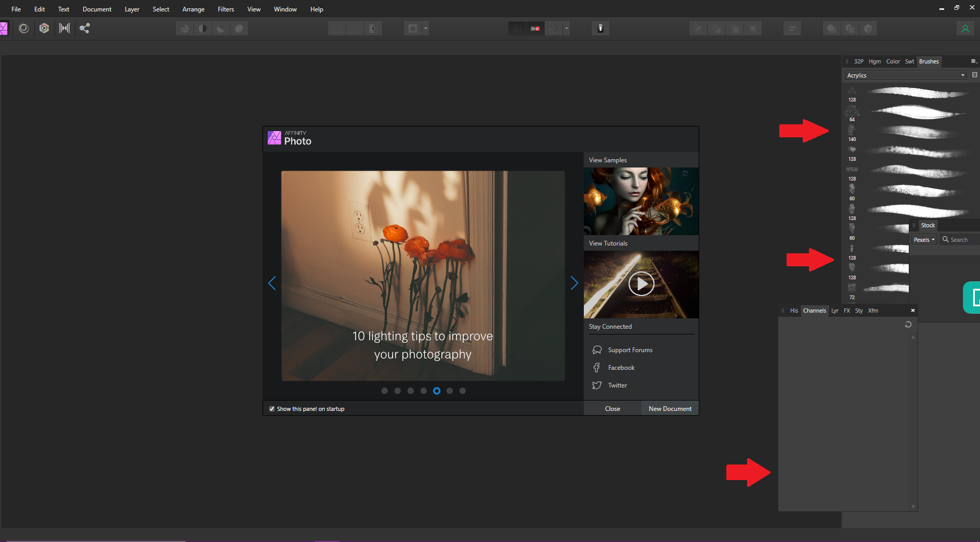Switch to the Develop Persona
Viewport: 980px width, 542px height.
coord(44,28)
